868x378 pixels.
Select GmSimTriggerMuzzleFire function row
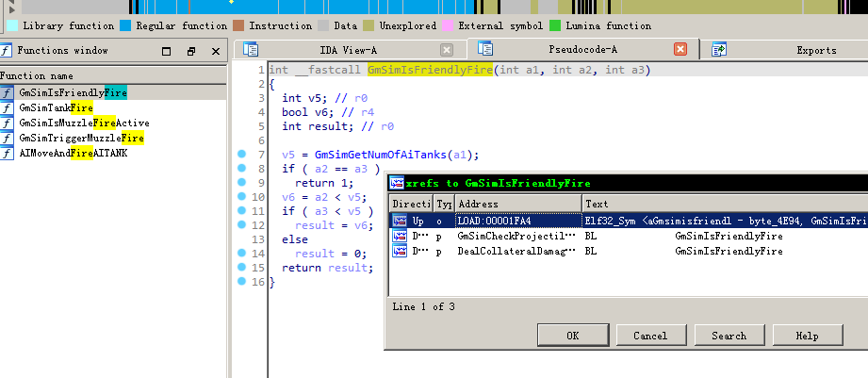pos(113,139)
